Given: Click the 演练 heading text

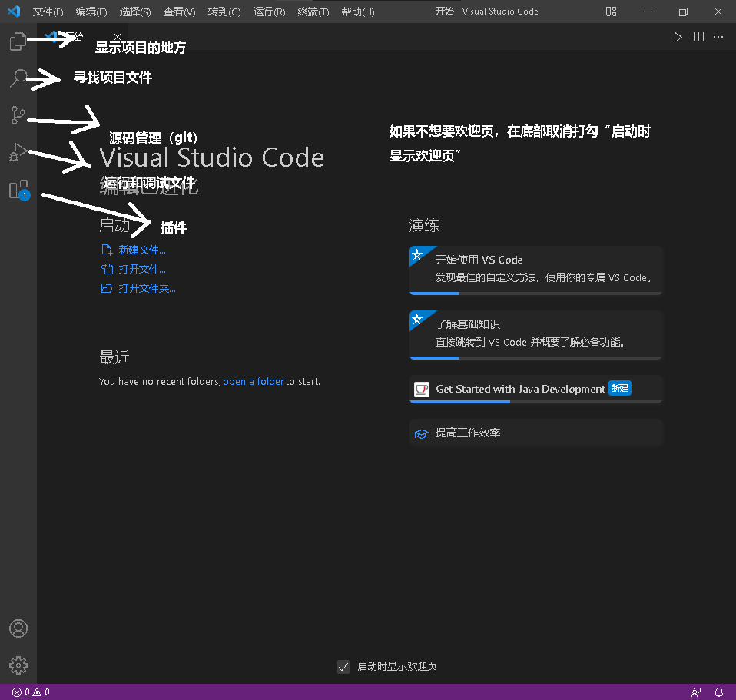Looking at the screenshot, I should [424, 226].
